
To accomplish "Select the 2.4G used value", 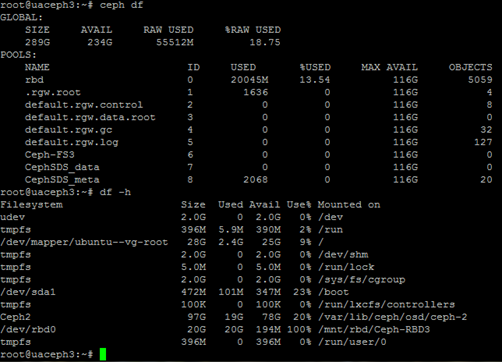I will pyautogui.click(x=231, y=242).
